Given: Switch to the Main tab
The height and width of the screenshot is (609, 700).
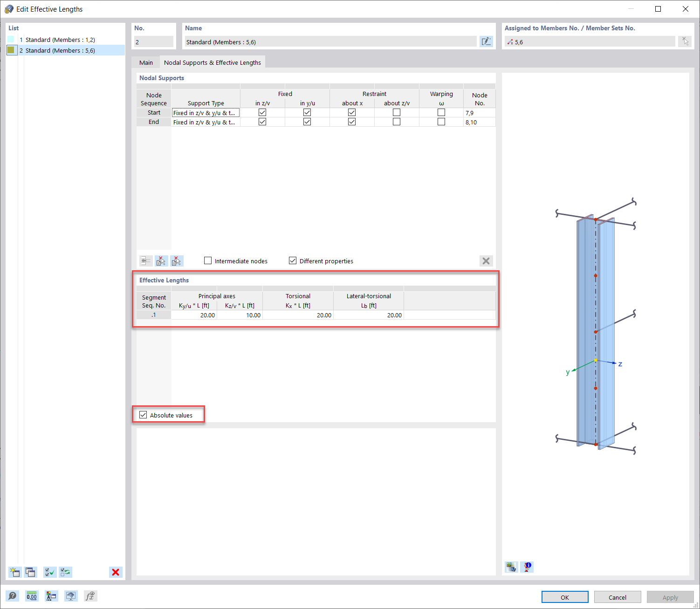Looking at the screenshot, I should (146, 62).
